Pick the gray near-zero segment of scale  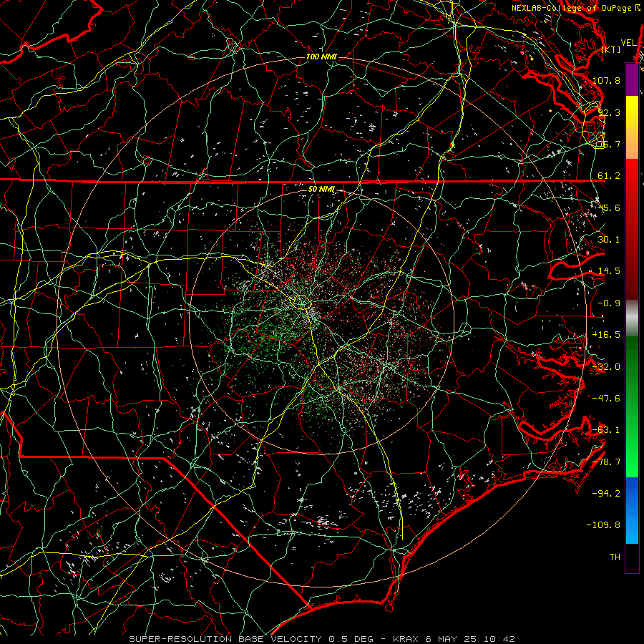pos(632,318)
